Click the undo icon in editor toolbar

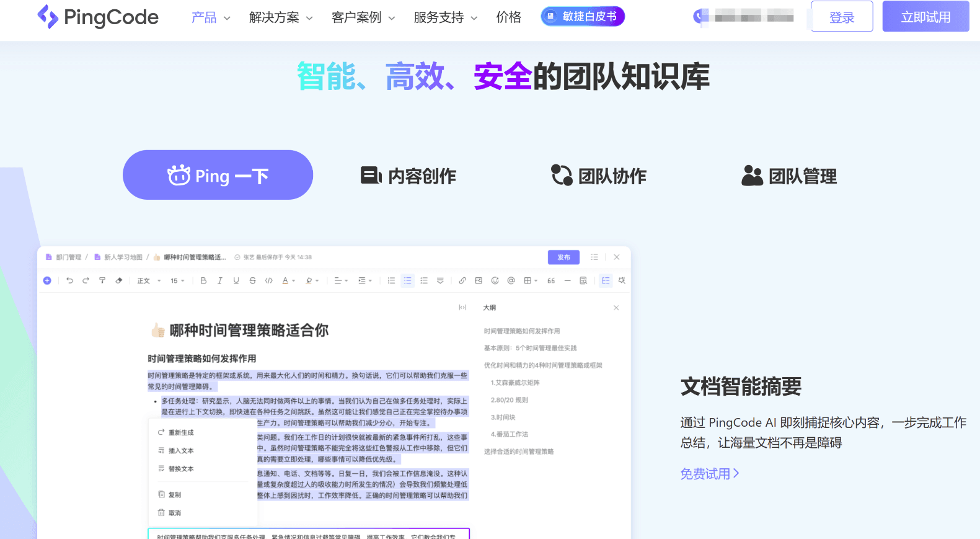[69, 281]
